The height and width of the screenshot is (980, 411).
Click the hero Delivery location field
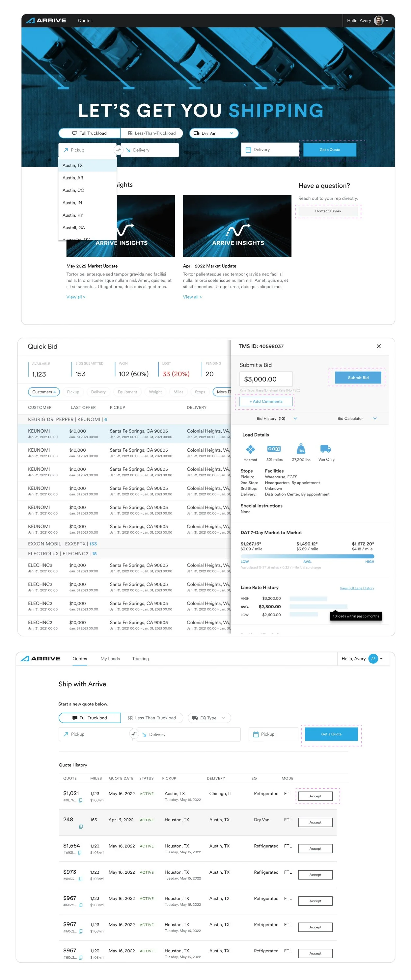click(x=150, y=150)
